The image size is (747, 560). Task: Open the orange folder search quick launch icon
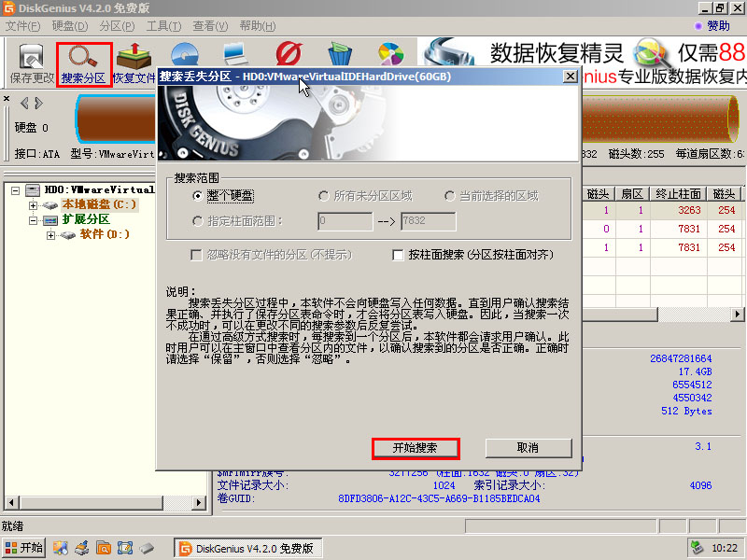(x=104, y=548)
